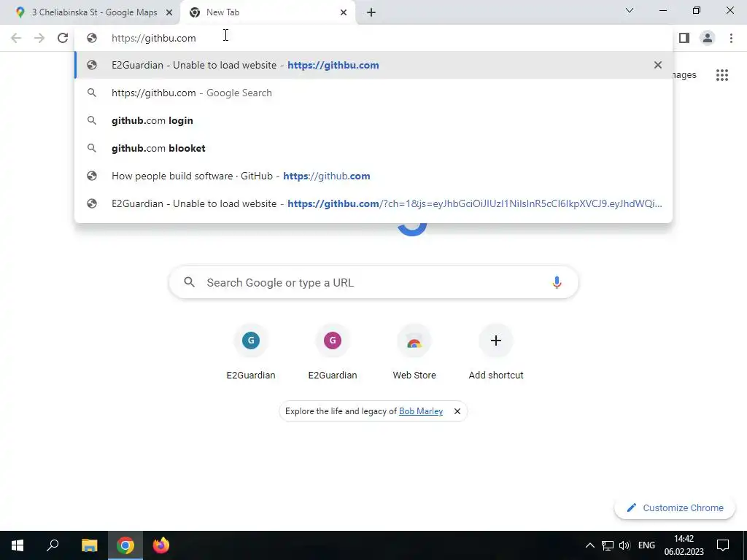The height and width of the screenshot is (560, 747).
Task: Open the network status tray icon
Action: coord(608,545)
